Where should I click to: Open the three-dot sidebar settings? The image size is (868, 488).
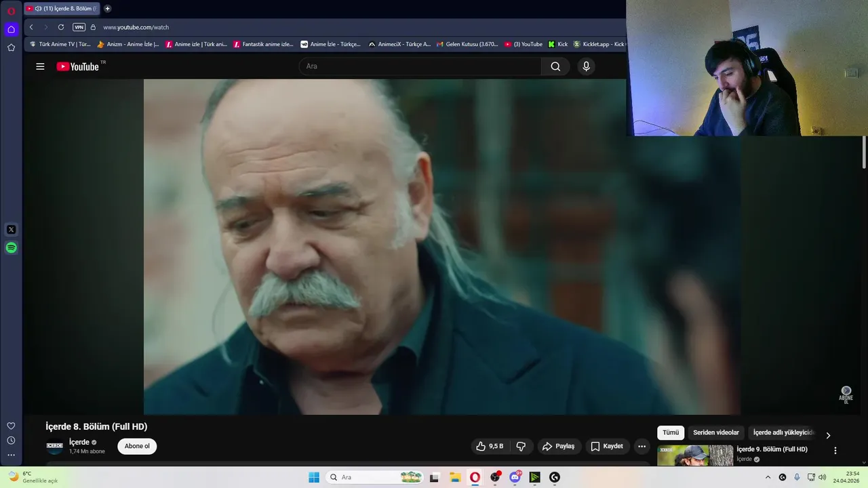[x=11, y=455]
